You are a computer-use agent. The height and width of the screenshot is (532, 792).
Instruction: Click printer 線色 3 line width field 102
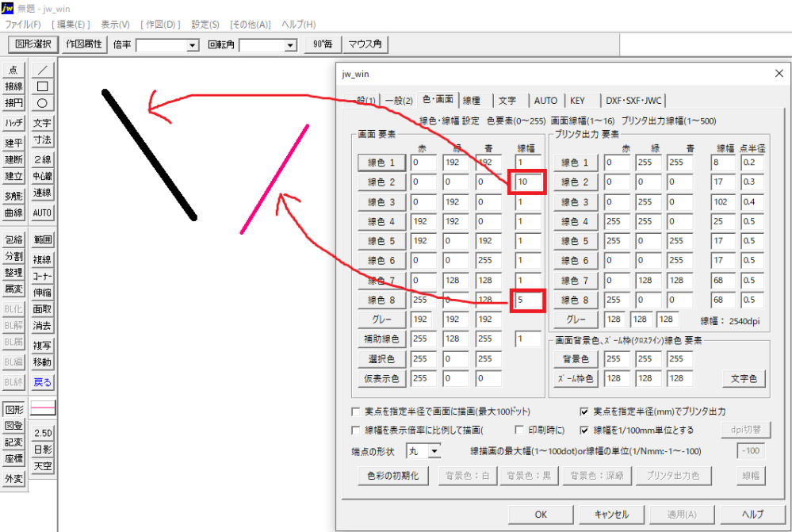click(x=723, y=202)
